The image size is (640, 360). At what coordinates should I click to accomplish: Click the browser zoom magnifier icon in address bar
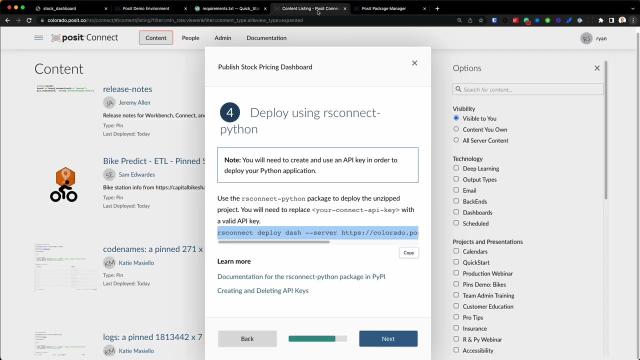tap(459, 20)
